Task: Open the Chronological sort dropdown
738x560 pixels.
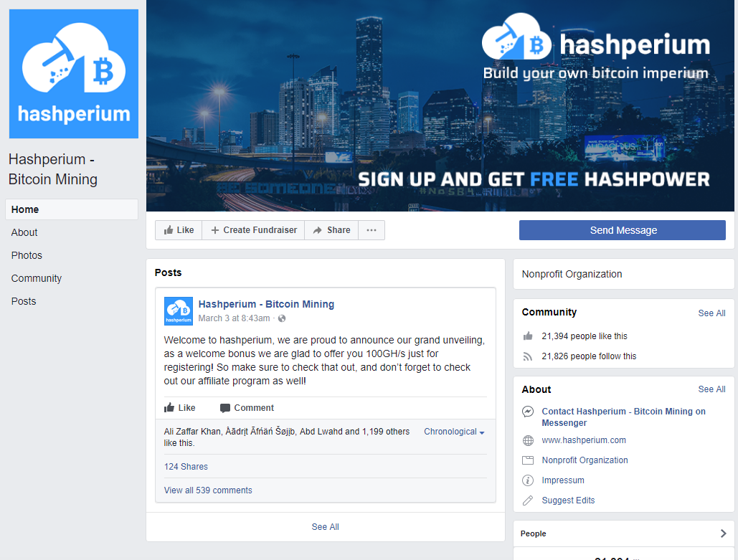Action: click(454, 432)
